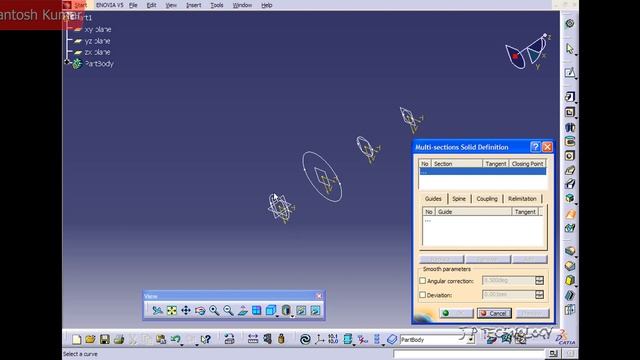Click the Measure Inertia weight icon
640x360 pixels.
(281, 339)
